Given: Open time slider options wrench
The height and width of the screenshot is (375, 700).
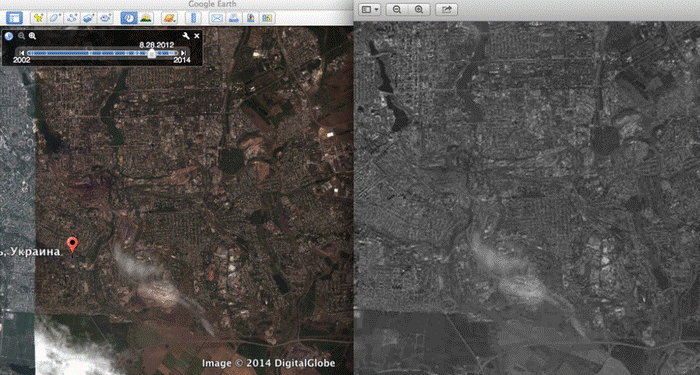Looking at the screenshot, I should 186,36.
